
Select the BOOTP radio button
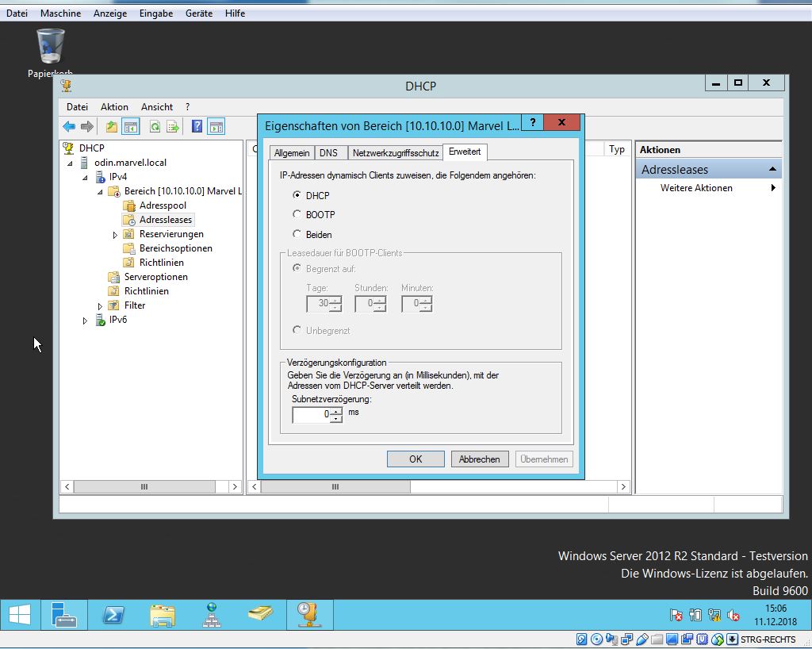coord(297,214)
